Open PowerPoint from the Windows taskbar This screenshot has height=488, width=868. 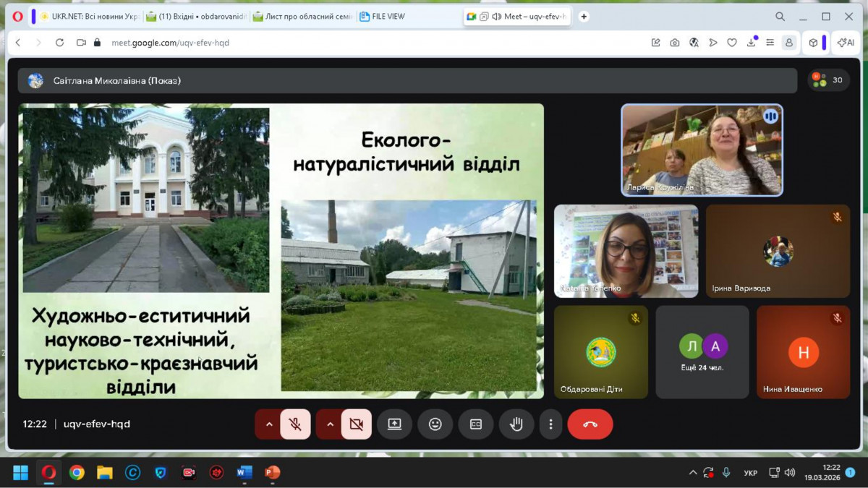tap(272, 473)
